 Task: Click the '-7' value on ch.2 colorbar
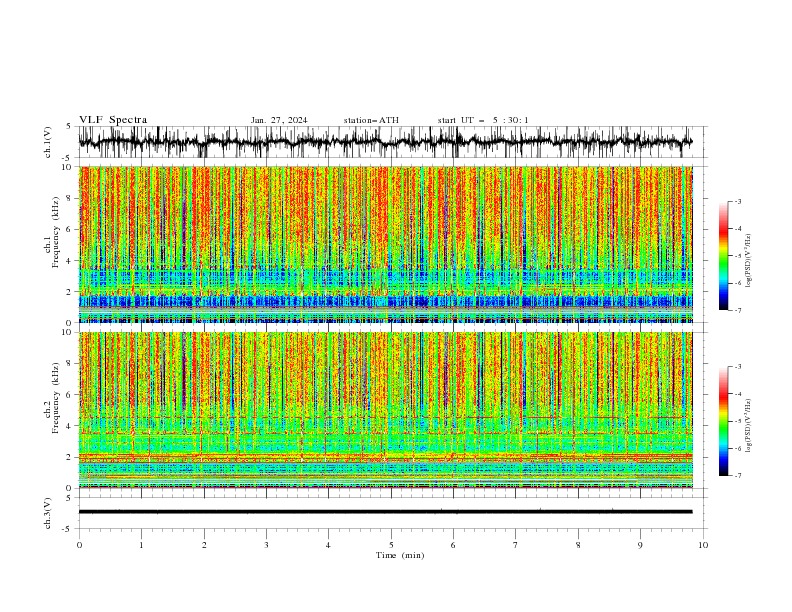pos(738,476)
